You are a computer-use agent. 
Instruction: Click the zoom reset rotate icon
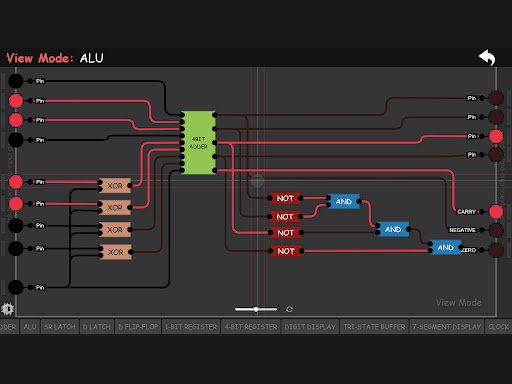[289, 309]
